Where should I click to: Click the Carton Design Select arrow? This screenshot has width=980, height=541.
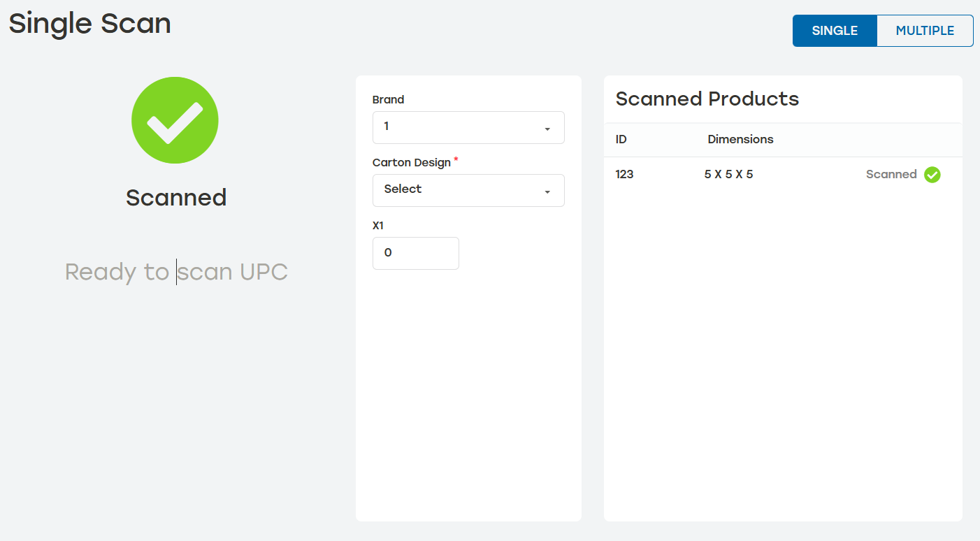[547, 192]
